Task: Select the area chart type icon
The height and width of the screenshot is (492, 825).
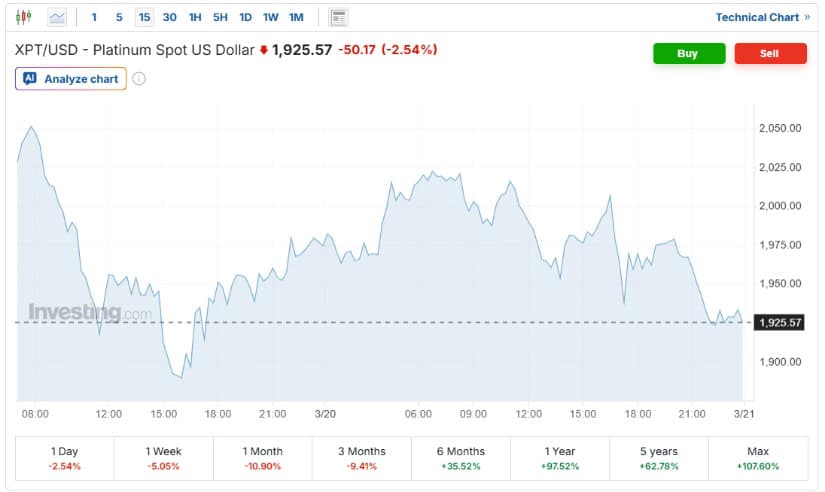Action: click(58, 17)
